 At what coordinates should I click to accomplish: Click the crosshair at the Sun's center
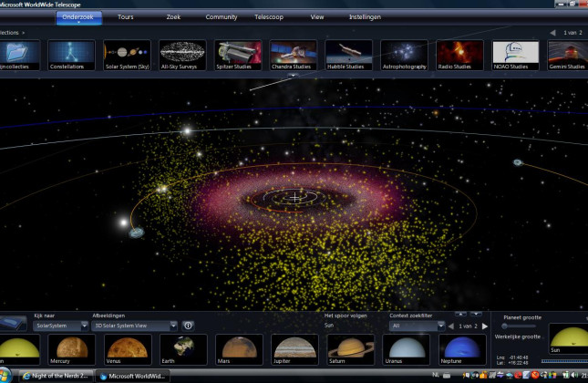click(x=295, y=197)
